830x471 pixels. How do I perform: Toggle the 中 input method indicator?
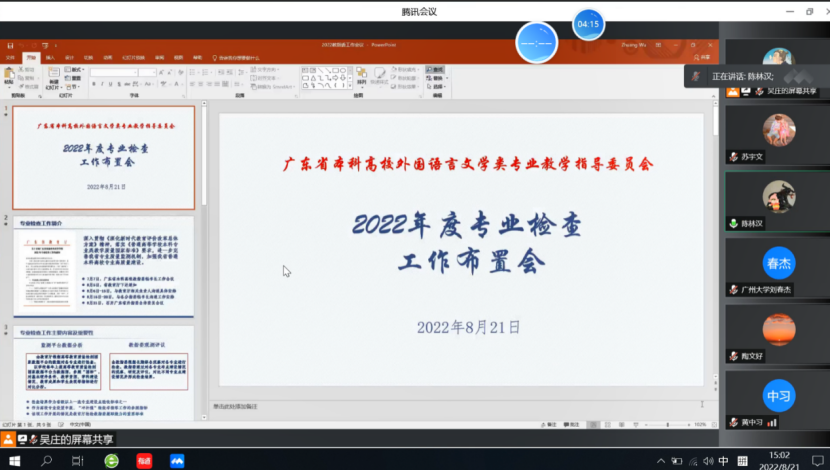tap(723, 461)
